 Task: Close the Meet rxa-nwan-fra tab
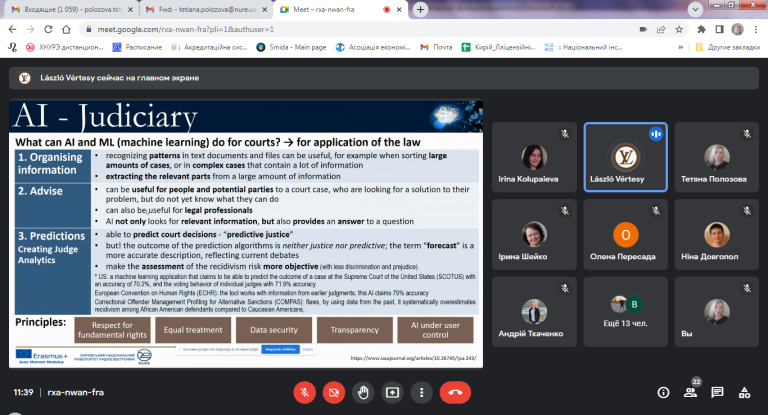(399, 9)
